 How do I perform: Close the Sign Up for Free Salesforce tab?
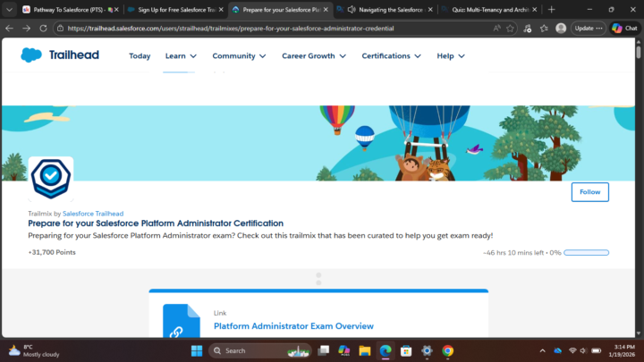point(221,10)
